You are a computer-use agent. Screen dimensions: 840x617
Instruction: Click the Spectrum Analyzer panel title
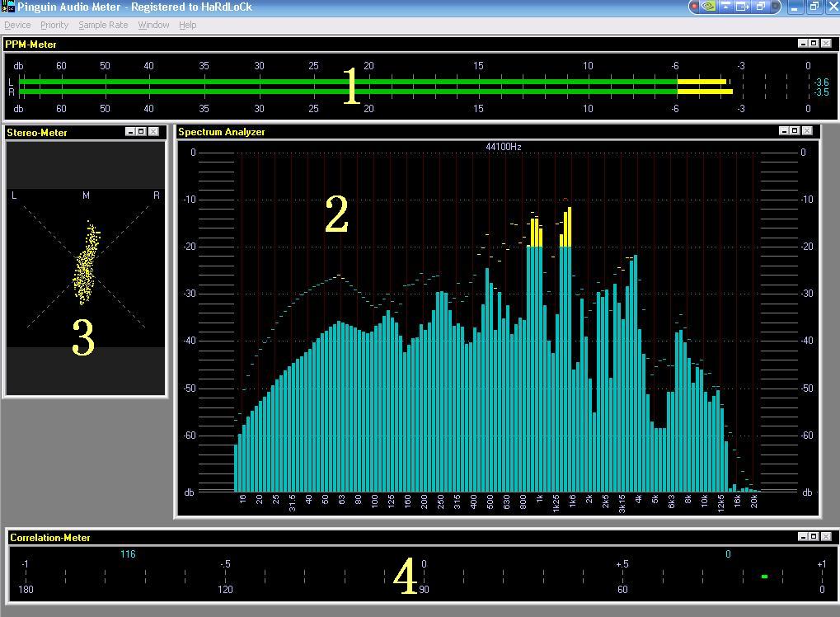click(221, 132)
